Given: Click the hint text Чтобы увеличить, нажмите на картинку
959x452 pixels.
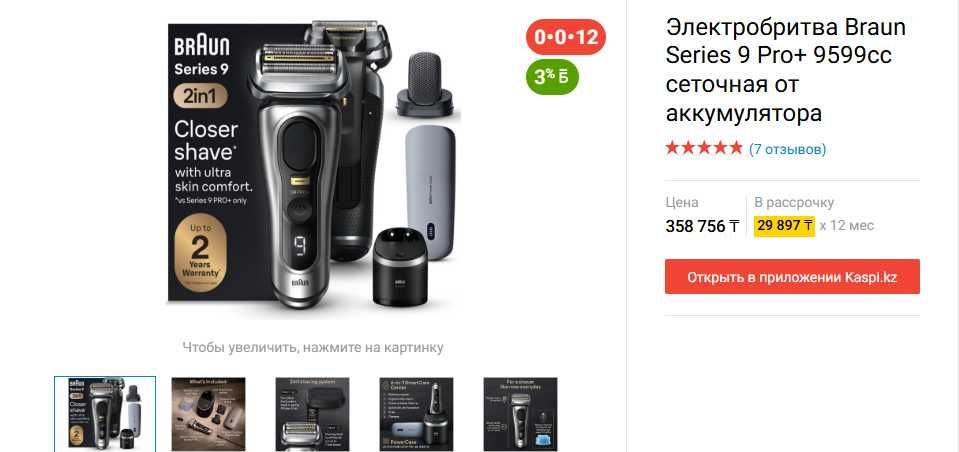Looking at the screenshot, I should pyautogui.click(x=313, y=347).
